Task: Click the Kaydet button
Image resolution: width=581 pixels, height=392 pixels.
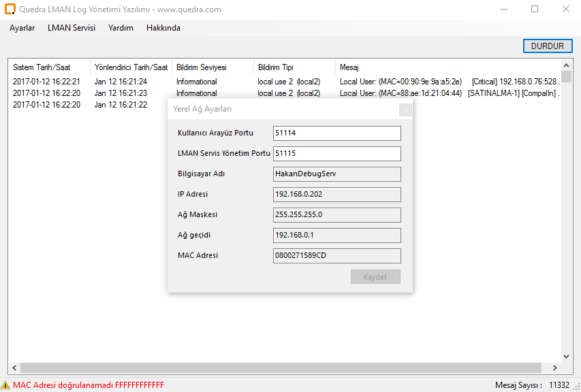Action: coord(375,277)
